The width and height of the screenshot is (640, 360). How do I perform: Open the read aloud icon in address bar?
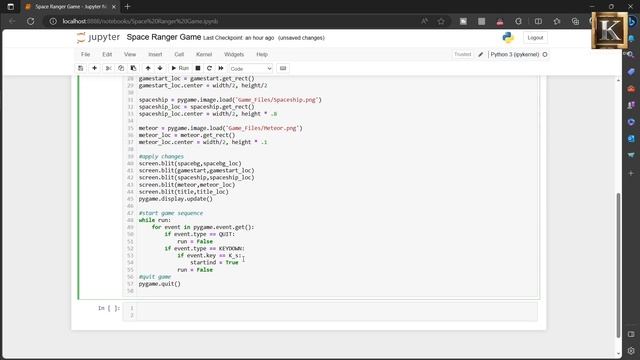(x=424, y=21)
